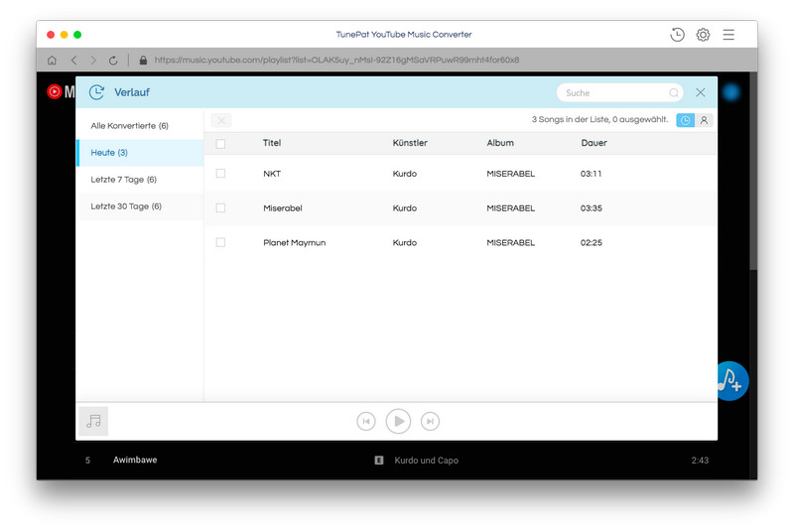The image size is (794, 532).
Task: Go to the browser home page
Action: click(x=52, y=61)
